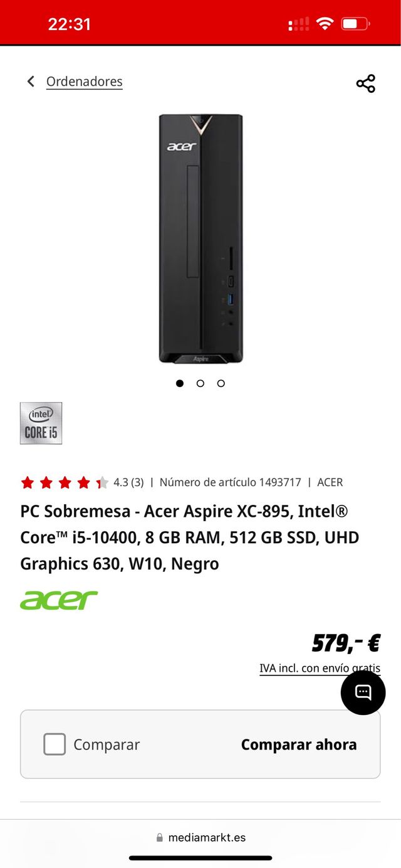The width and height of the screenshot is (401, 868).
Task: Check the Comparar checkbox
Action: [55, 744]
